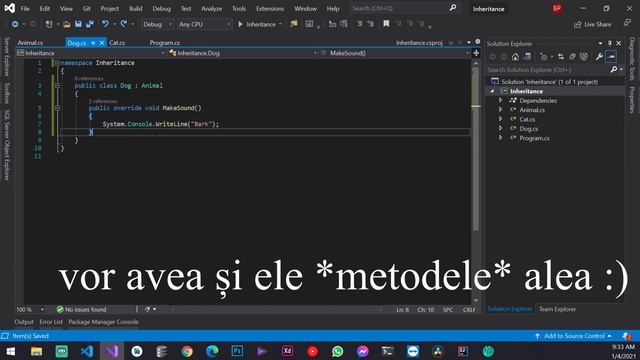
Task: Open the Any CPU platform dropdown
Action: pyautogui.click(x=204, y=24)
